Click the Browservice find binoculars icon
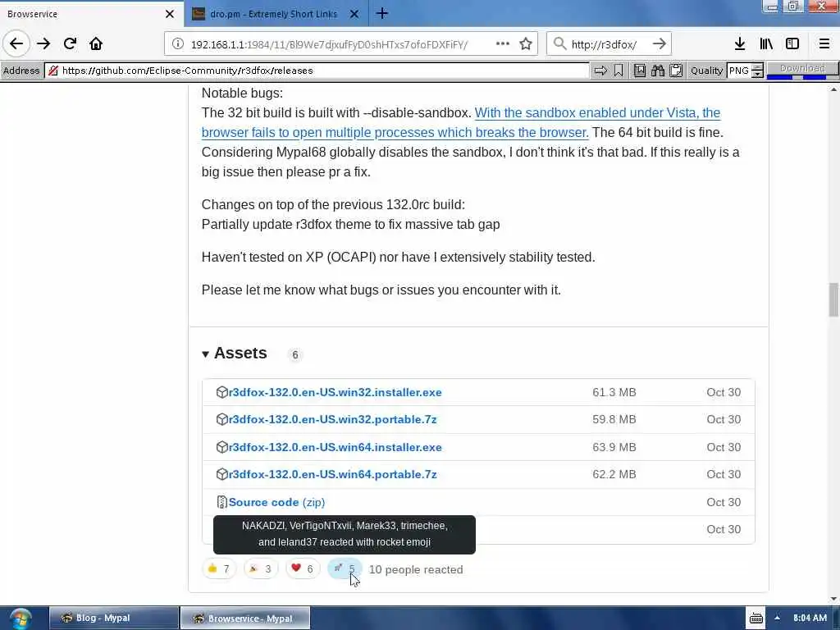840x630 pixels. tap(658, 71)
